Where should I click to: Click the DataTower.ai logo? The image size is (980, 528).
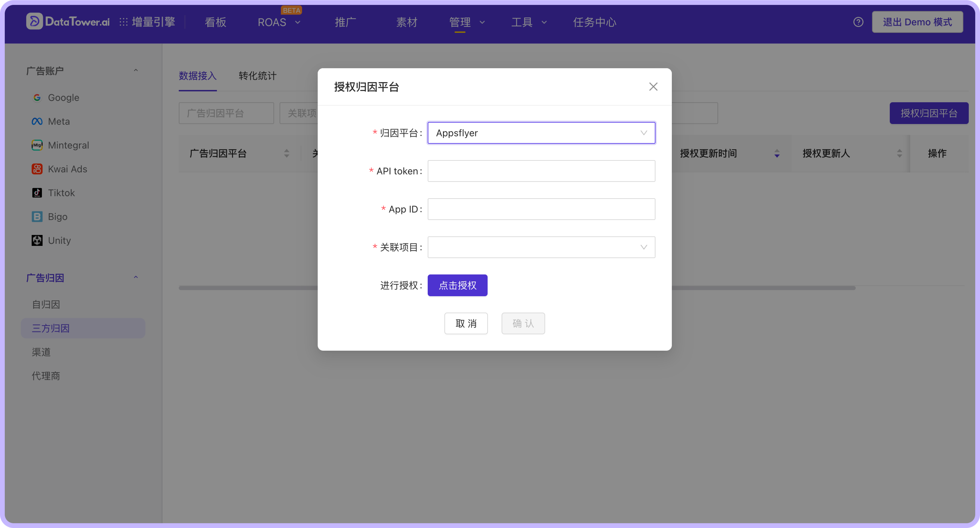point(68,22)
